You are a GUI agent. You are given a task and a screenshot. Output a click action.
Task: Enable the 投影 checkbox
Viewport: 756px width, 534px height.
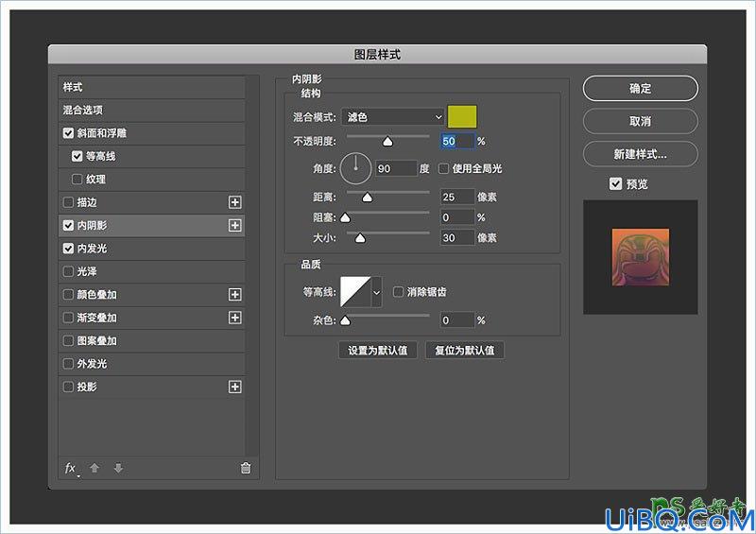68,387
